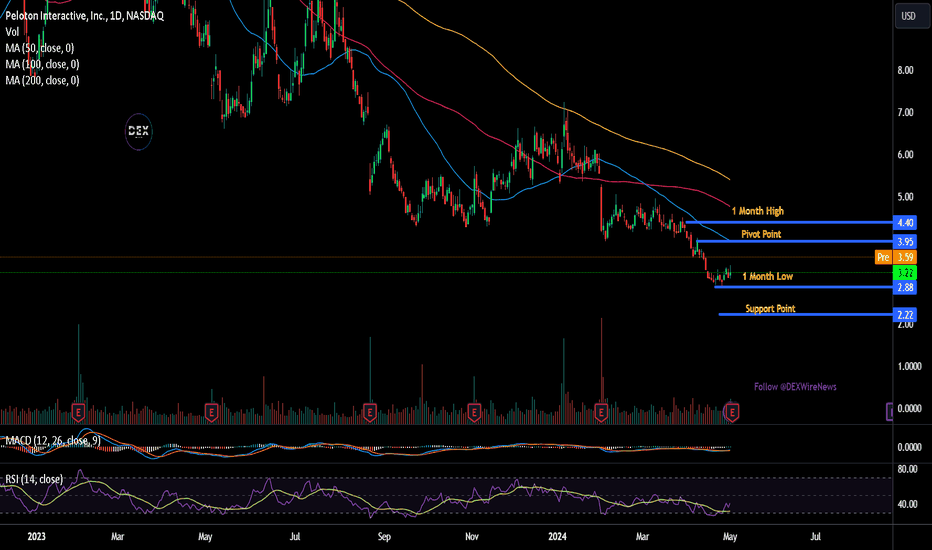This screenshot has height=550, width=932.
Task: Click the 4.40 price label
Action: 905,223
